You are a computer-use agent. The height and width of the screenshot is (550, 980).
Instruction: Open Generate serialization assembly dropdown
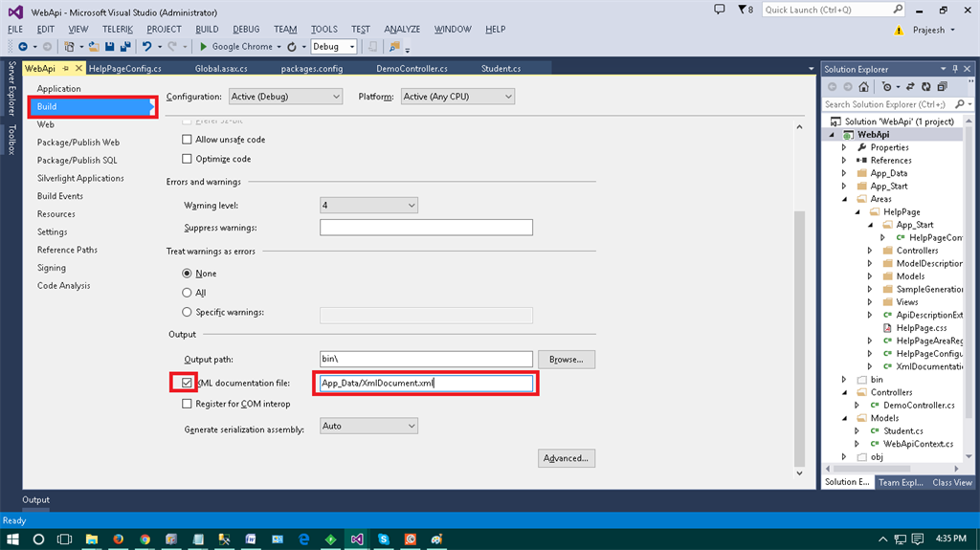(368, 426)
